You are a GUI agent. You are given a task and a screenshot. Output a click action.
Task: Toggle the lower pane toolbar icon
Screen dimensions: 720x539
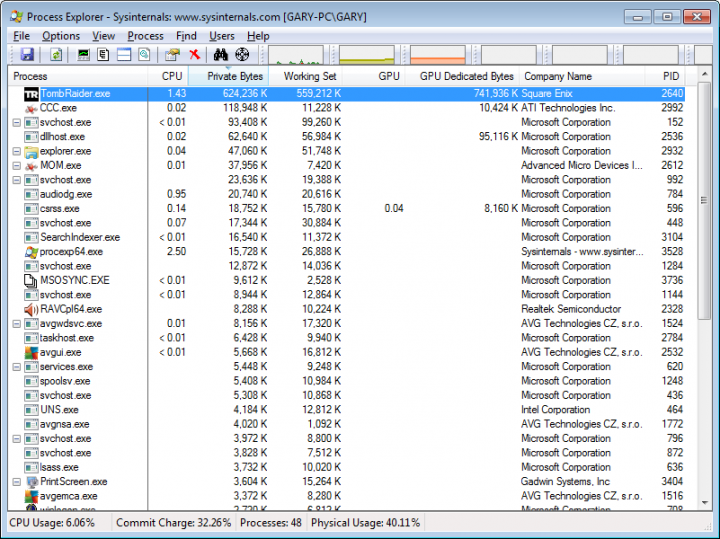click(124, 55)
